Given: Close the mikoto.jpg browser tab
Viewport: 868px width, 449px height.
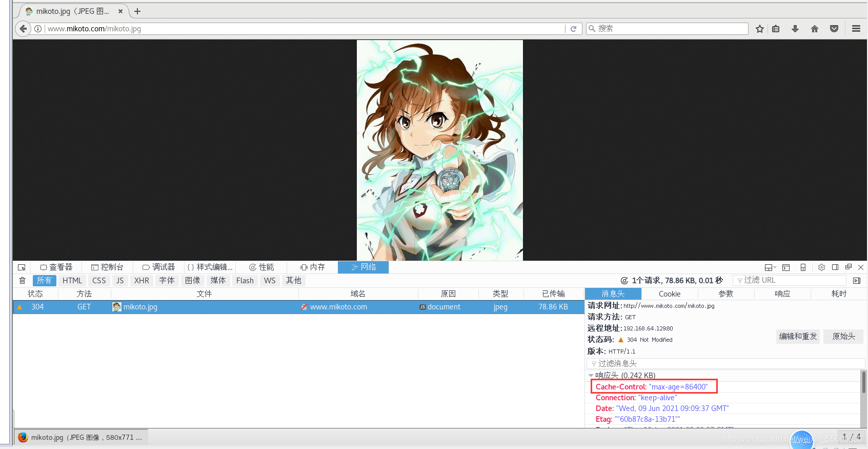Looking at the screenshot, I should pos(120,11).
